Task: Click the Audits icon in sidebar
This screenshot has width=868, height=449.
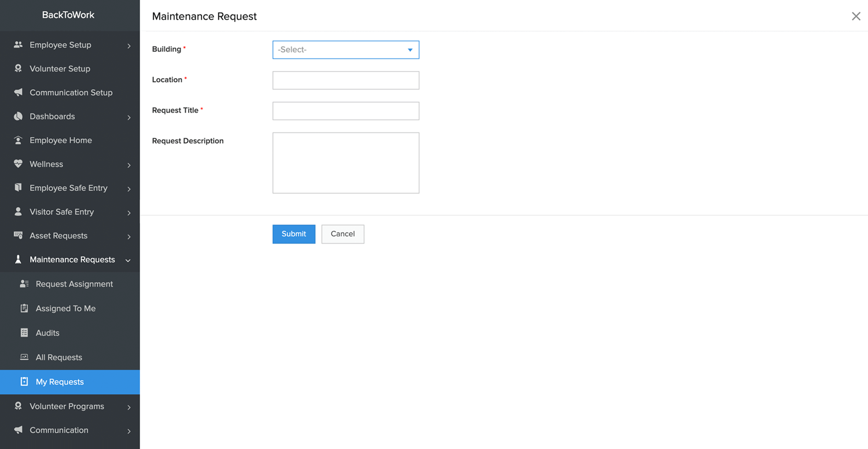Action: (24, 333)
